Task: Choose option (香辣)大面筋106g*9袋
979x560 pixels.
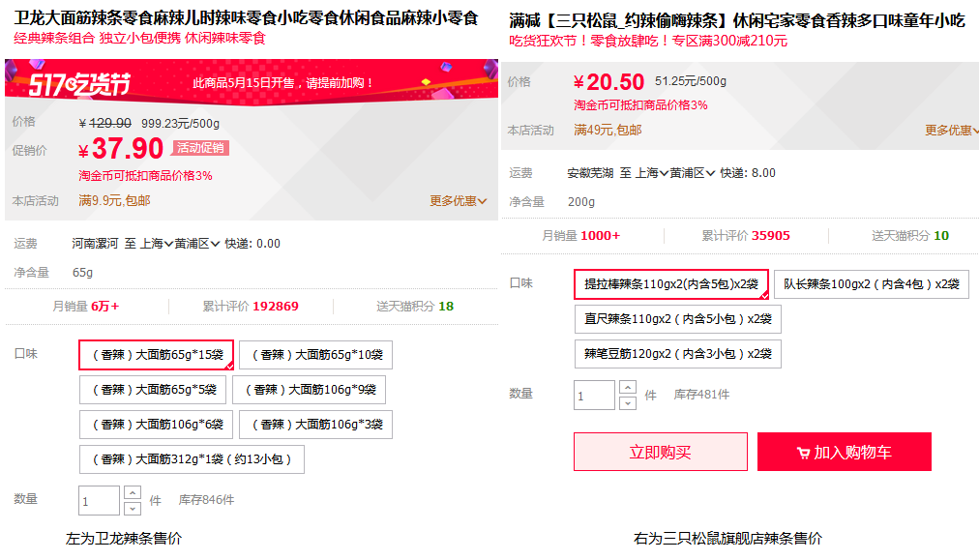Action: 309,390
